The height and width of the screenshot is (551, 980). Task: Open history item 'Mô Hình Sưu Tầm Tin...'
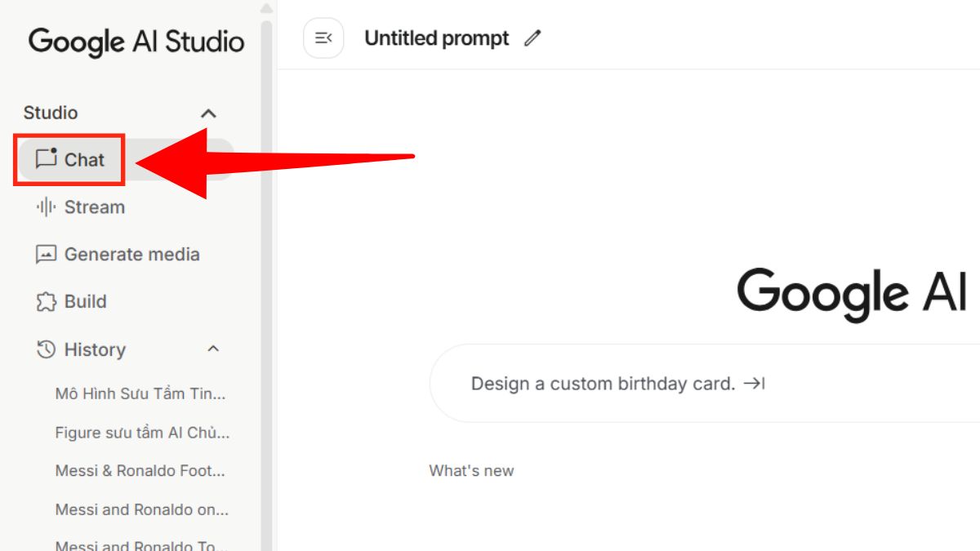[140, 393]
